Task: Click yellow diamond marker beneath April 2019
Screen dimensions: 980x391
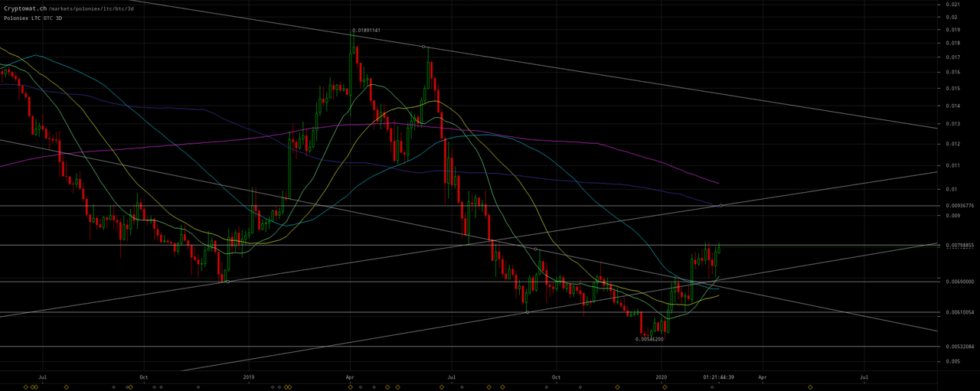Action: pos(350,387)
